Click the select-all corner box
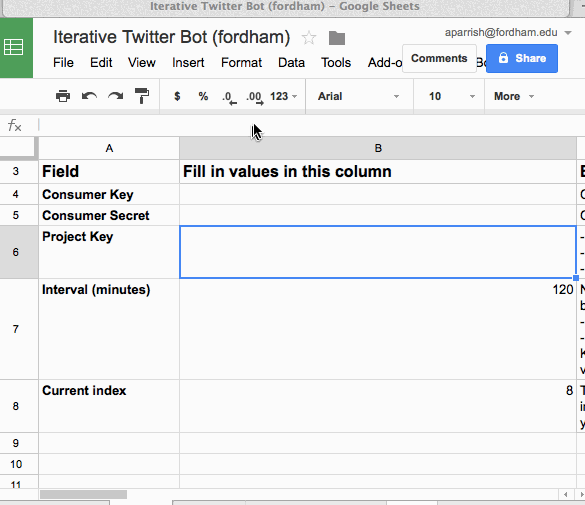The image size is (585, 505). [x=19, y=148]
